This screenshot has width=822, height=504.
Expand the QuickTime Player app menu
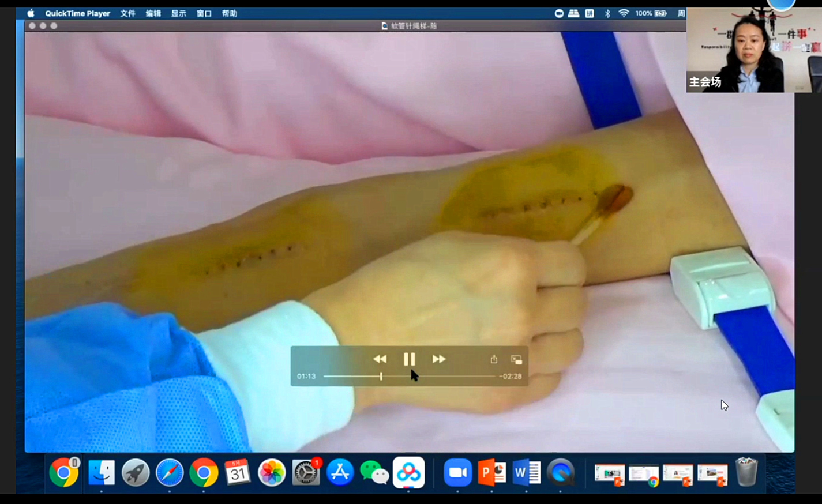(x=77, y=13)
